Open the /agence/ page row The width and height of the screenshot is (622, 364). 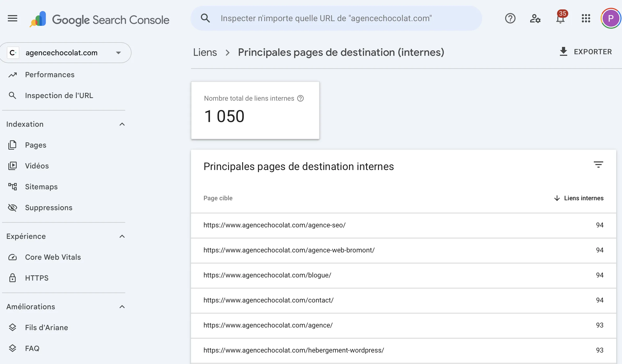pyautogui.click(x=403, y=325)
